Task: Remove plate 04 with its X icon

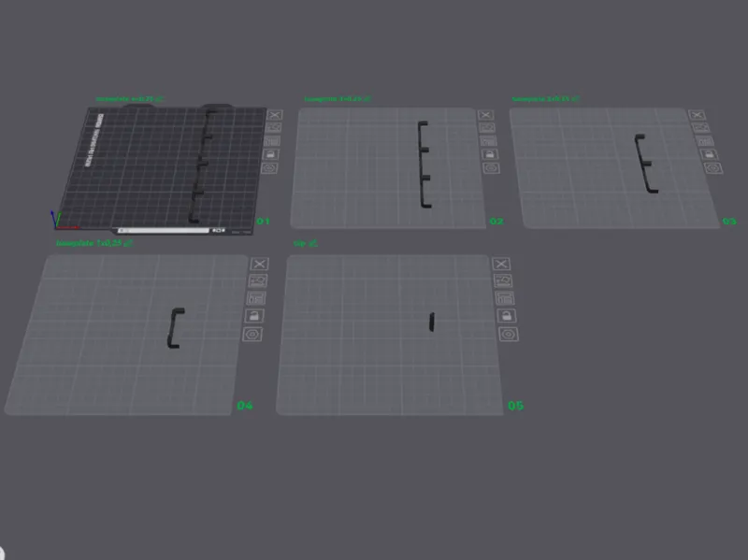Action: pos(260,264)
